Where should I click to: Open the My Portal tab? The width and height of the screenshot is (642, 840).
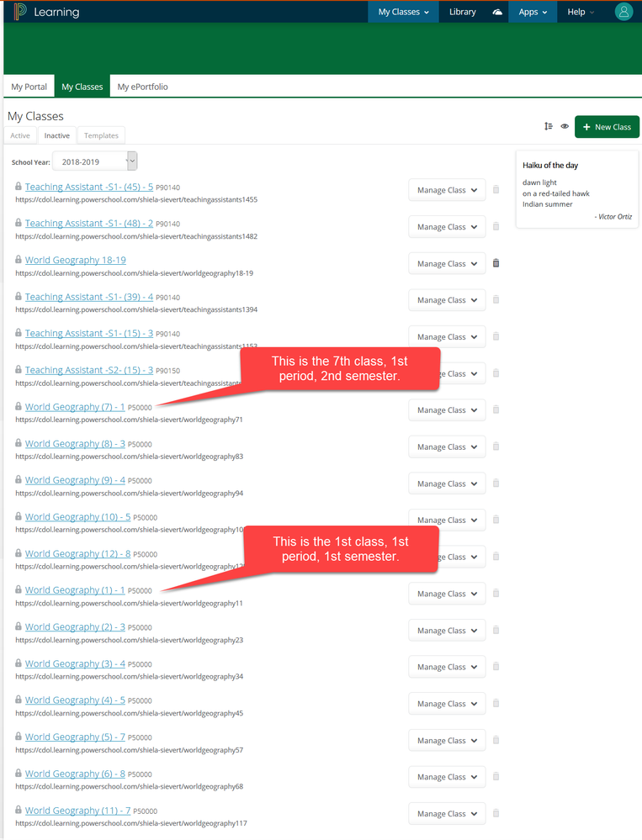[29, 87]
